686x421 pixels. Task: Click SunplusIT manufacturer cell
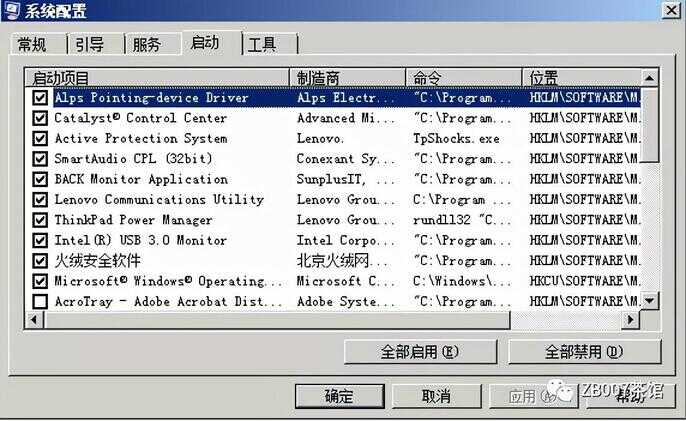coord(345,179)
